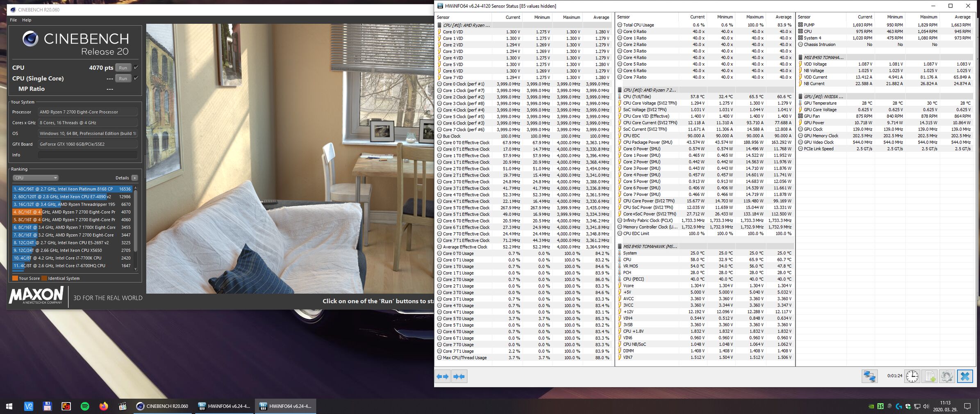Open Logitech G HUB from the tray
The height and width of the screenshot is (414, 980).
pyautogui.click(x=899, y=406)
